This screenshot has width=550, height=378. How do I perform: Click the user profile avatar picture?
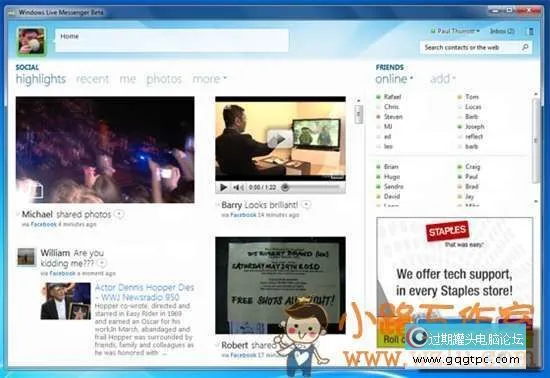tap(32, 41)
